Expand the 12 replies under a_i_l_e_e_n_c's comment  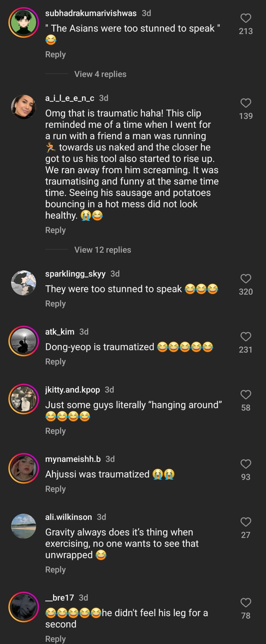click(x=102, y=250)
